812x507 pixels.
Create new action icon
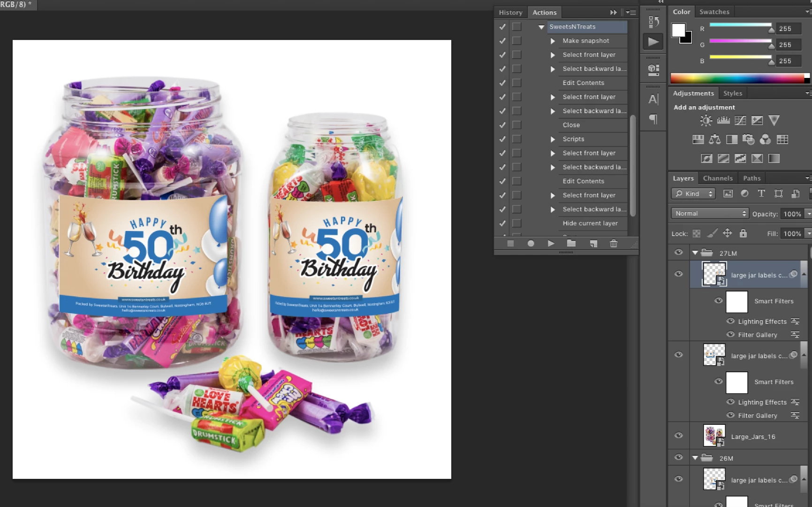[x=593, y=243]
